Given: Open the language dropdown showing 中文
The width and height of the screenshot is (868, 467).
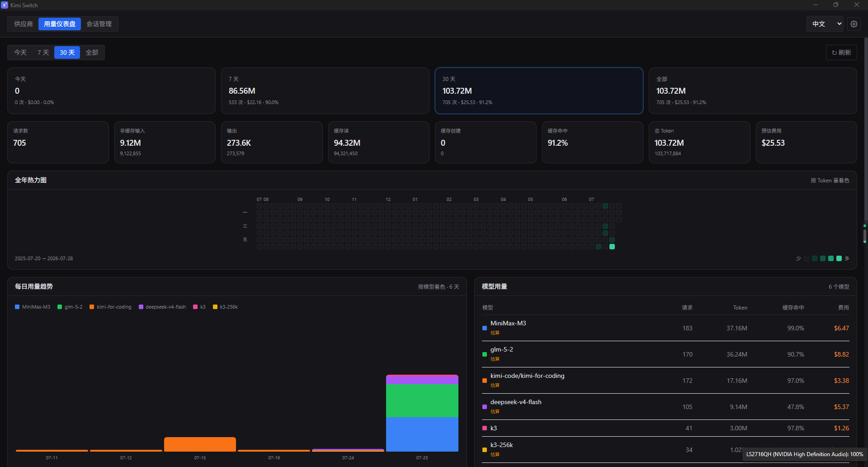Looking at the screenshot, I should click(x=826, y=24).
